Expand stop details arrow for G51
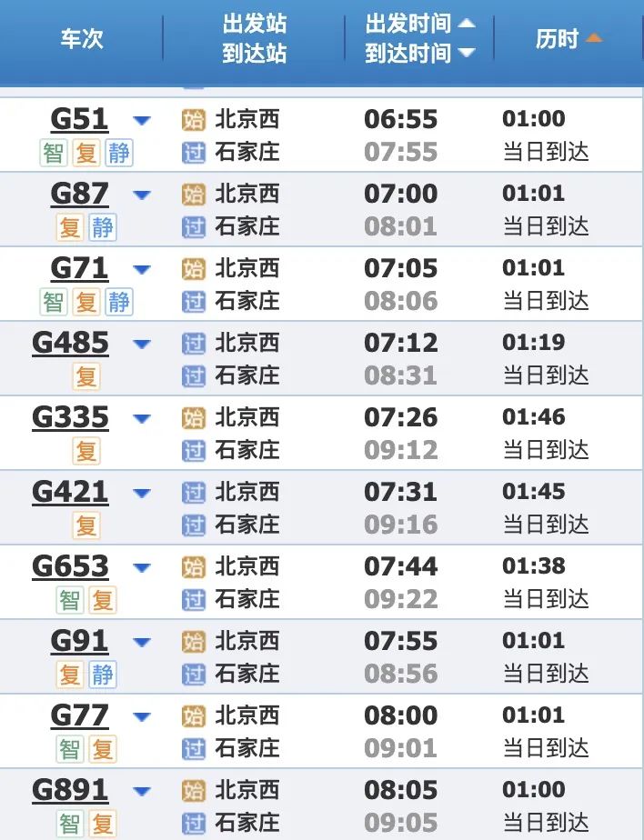The image size is (644, 840). pyautogui.click(x=141, y=120)
